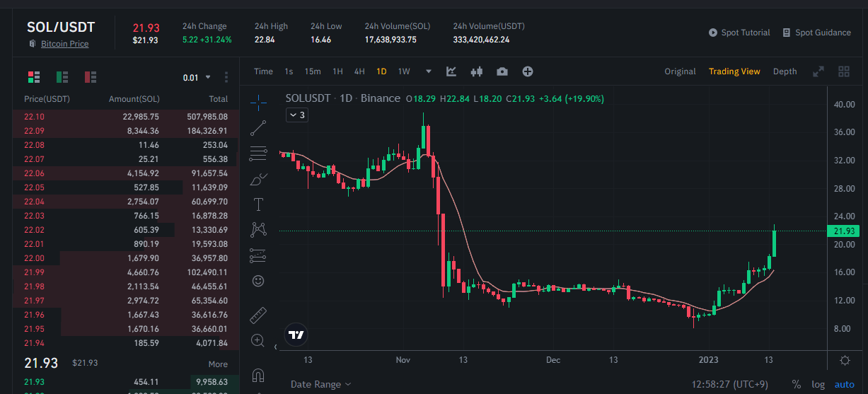Open the Date Range dropdown

click(320, 384)
